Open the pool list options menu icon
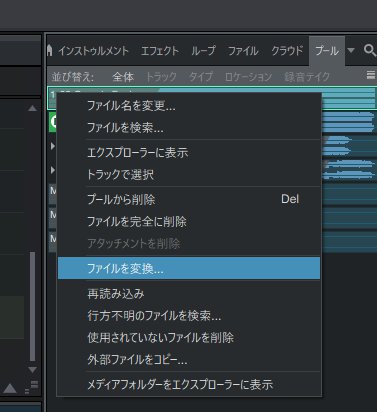 pos(371,75)
